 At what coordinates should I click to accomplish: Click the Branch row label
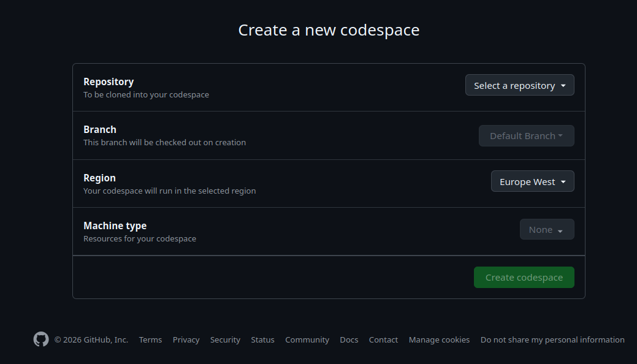[x=100, y=130]
